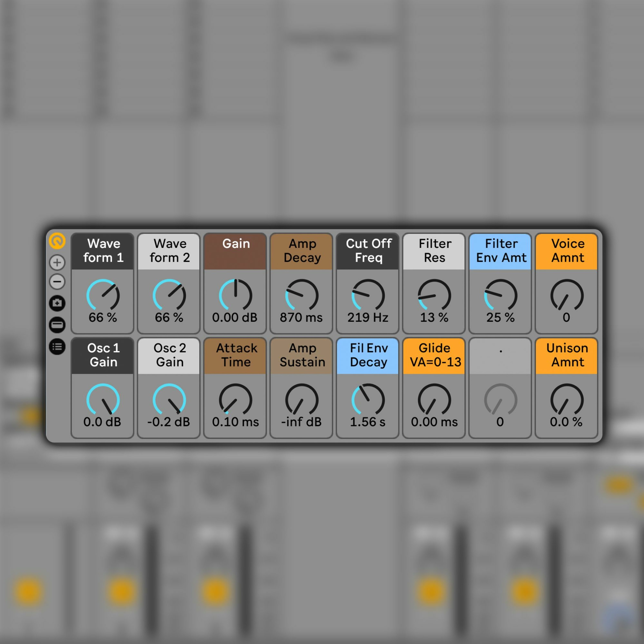Screen dimensions: 644x644
Task: Select the Fil Env Decay knob
Action: (x=368, y=400)
